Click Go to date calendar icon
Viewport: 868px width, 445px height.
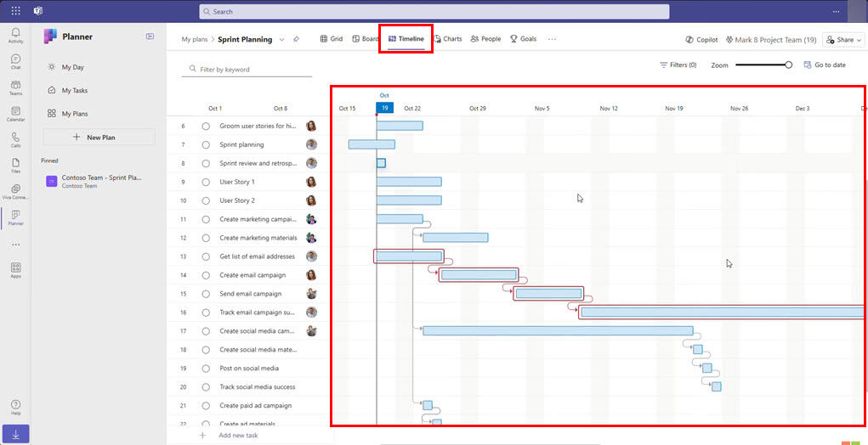tap(807, 65)
